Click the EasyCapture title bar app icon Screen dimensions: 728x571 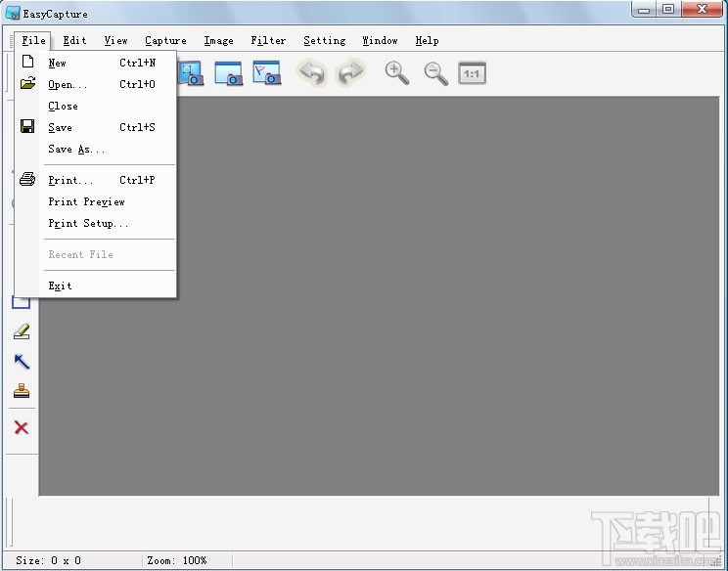coord(13,13)
